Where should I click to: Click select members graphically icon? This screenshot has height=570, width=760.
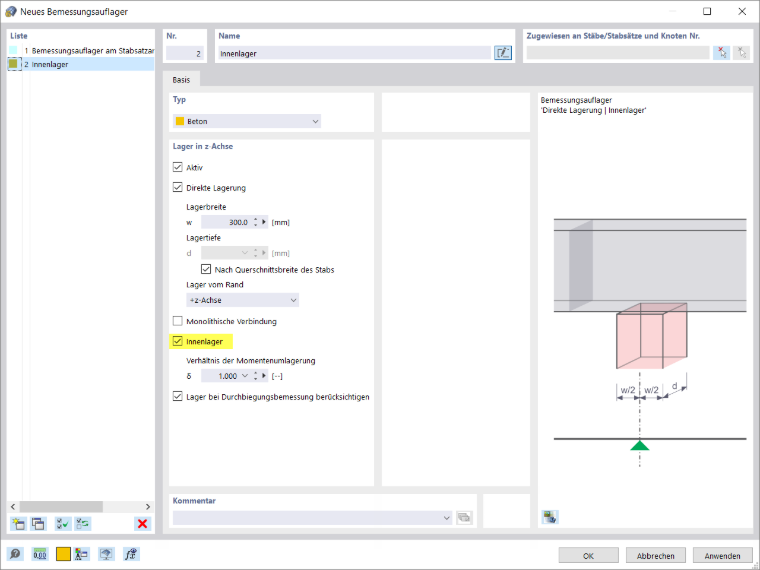click(722, 53)
